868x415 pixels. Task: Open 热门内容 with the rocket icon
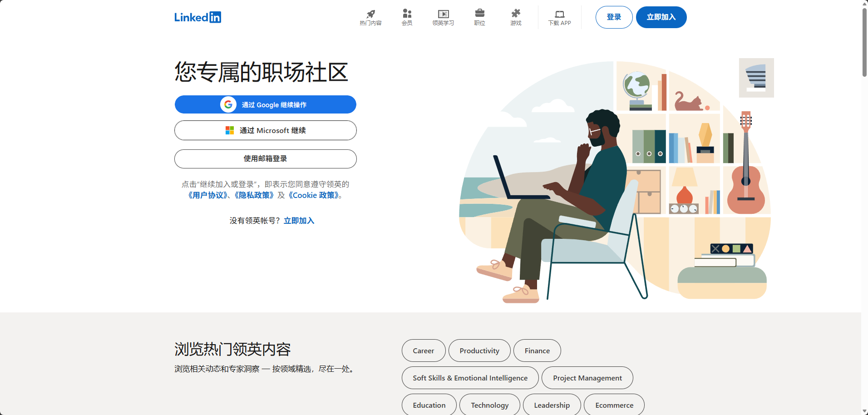[370, 17]
